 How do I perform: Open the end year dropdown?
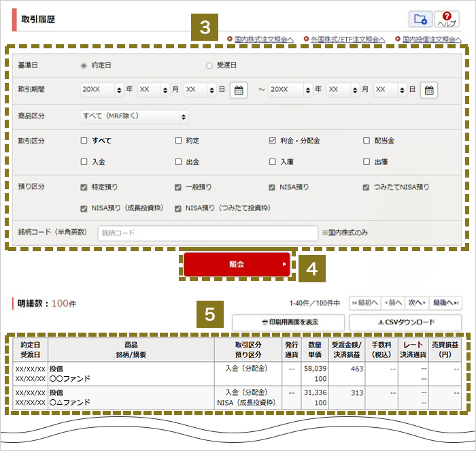point(290,90)
